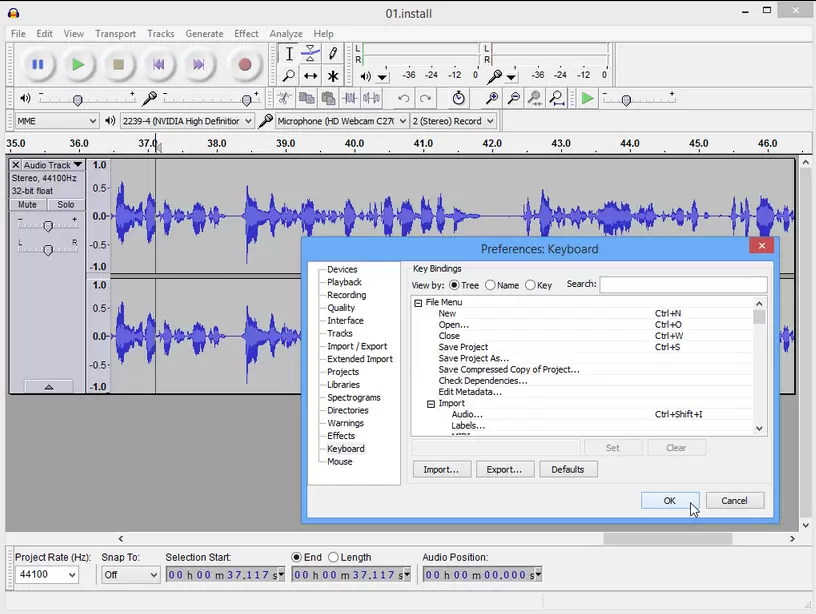Select the Length radio button
This screenshot has height=614, width=816.
tap(334, 557)
